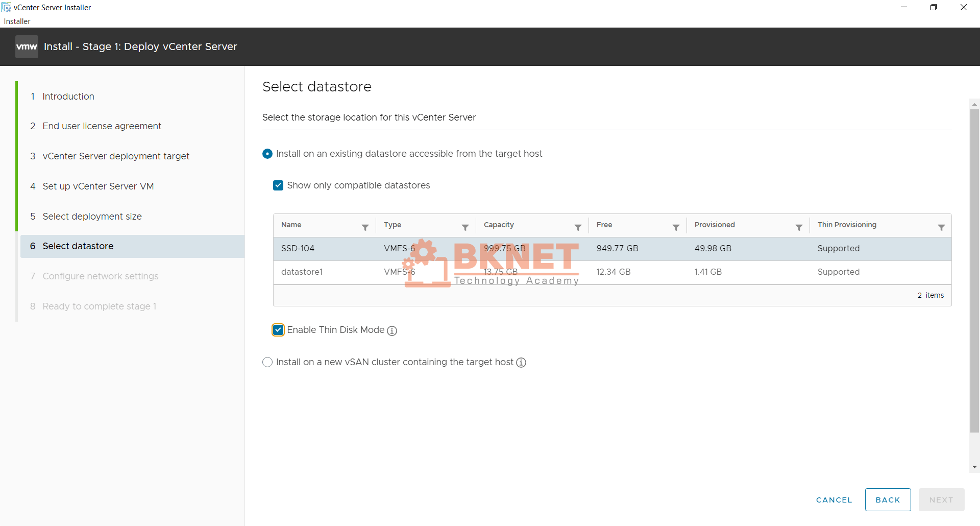This screenshot has width=980, height=526.
Task: Click the vCenter Server Installer title bar icon
Action: coord(7,7)
